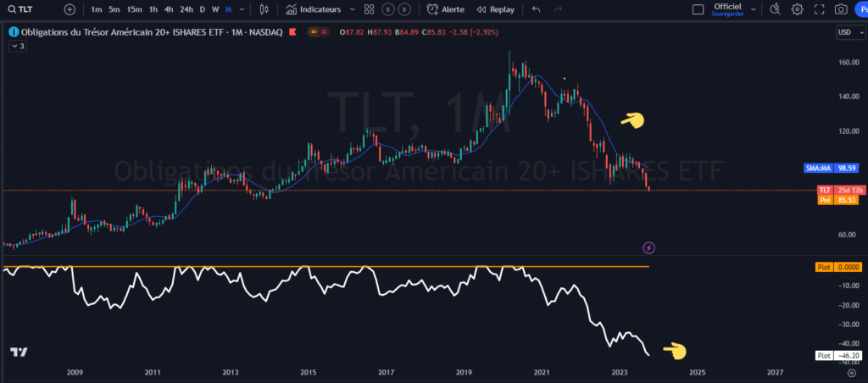Toggle fullscreen mode
This screenshot has width=868, height=383.
point(820,9)
